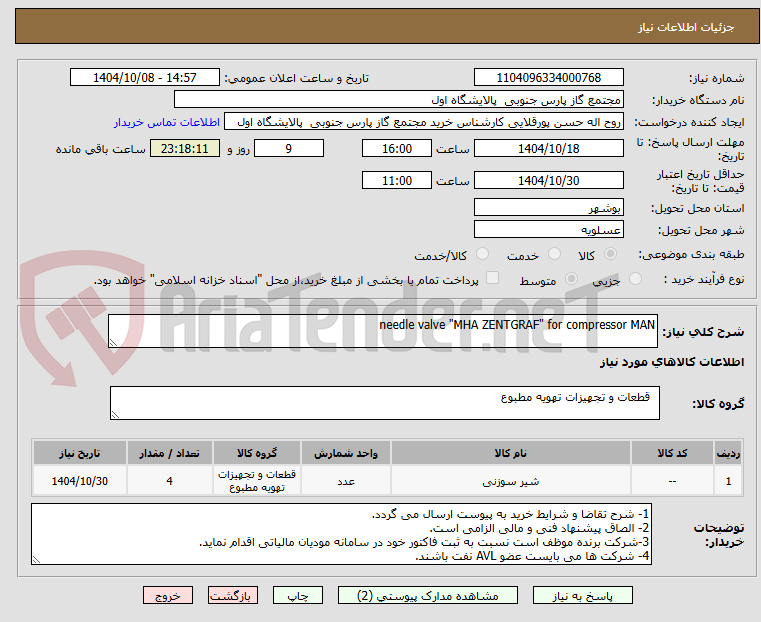The width and height of the screenshot is (761, 622).
Task: Click the پاسخ به نیاز button
Action: (582, 596)
